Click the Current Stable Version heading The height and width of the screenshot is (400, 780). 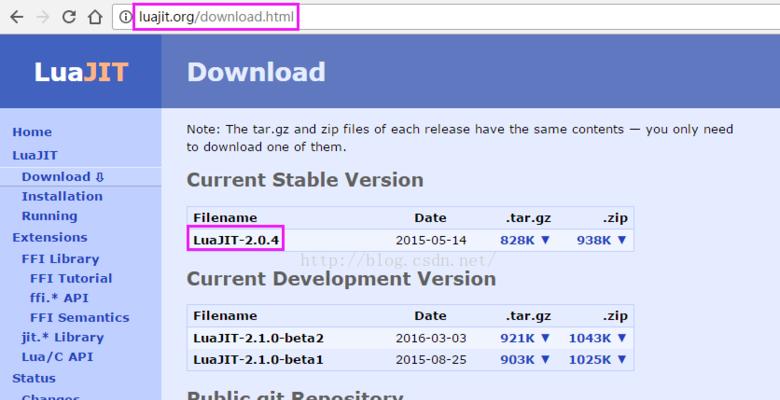coord(305,180)
